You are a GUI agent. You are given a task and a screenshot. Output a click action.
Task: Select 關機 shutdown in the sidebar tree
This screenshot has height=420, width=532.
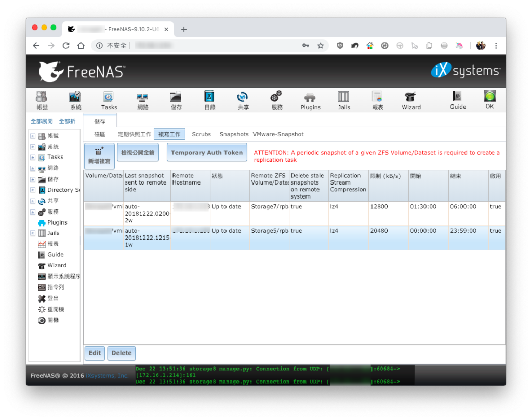48,320
